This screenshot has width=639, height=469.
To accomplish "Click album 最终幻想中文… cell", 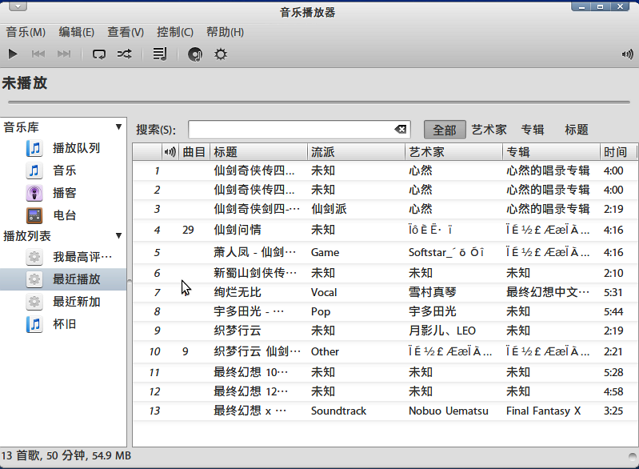I will coord(548,292).
